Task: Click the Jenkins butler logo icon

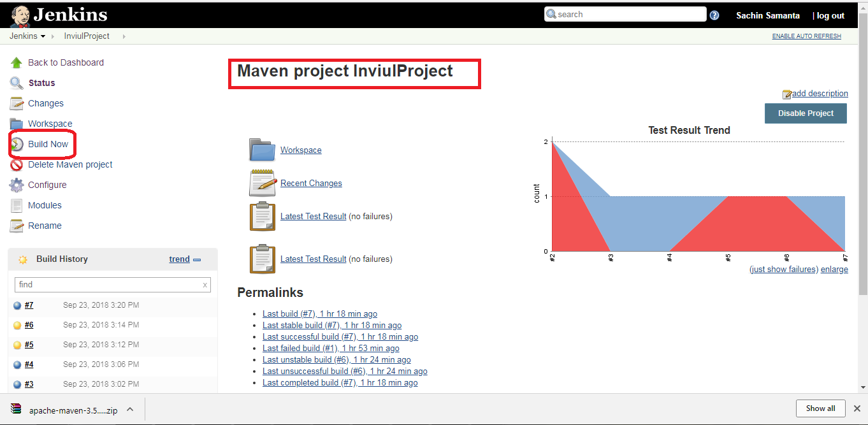Action: tap(20, 15)
